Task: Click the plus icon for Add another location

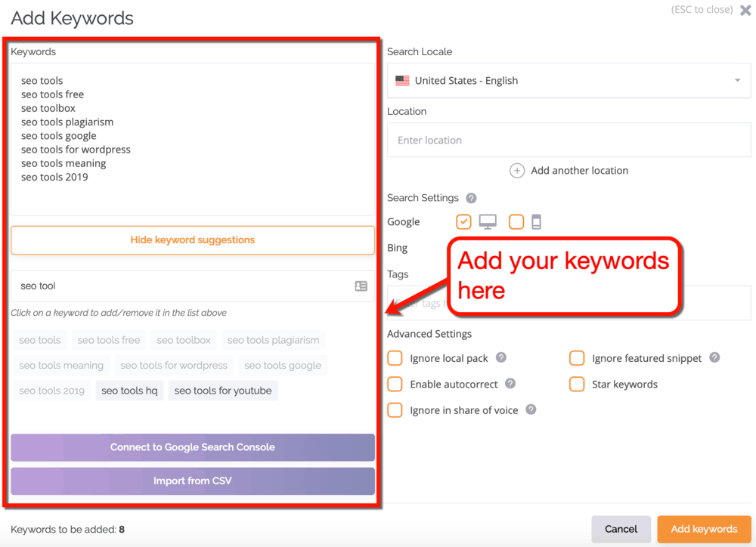Action: pyautogui.click(x=517, y=170)
